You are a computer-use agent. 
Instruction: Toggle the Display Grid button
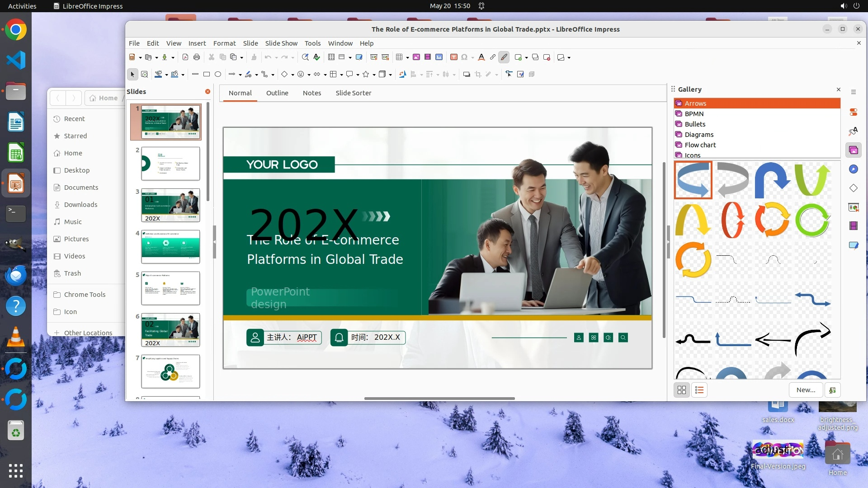pyautogui.click(x=331, y=57)
